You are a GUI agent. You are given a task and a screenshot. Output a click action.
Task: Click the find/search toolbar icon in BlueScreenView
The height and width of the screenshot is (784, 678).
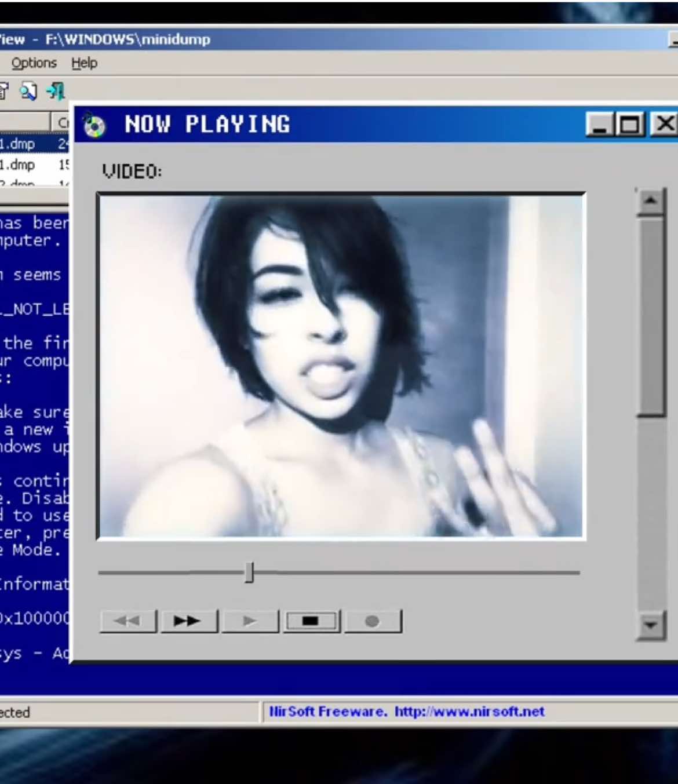29,91
